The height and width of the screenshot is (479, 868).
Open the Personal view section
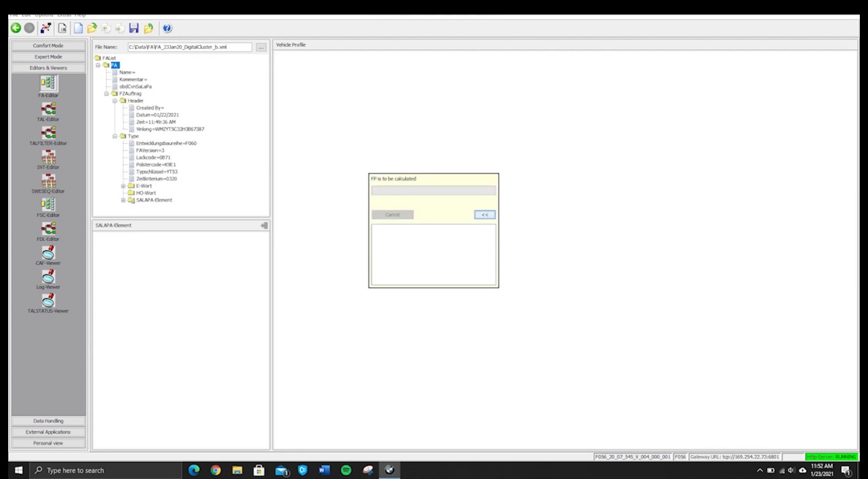point(48,443)
